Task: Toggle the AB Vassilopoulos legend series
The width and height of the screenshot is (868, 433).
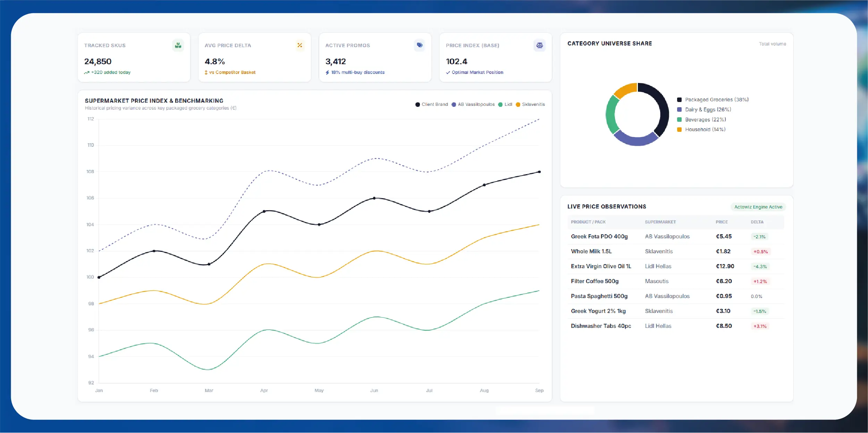Action: point(473,104)
